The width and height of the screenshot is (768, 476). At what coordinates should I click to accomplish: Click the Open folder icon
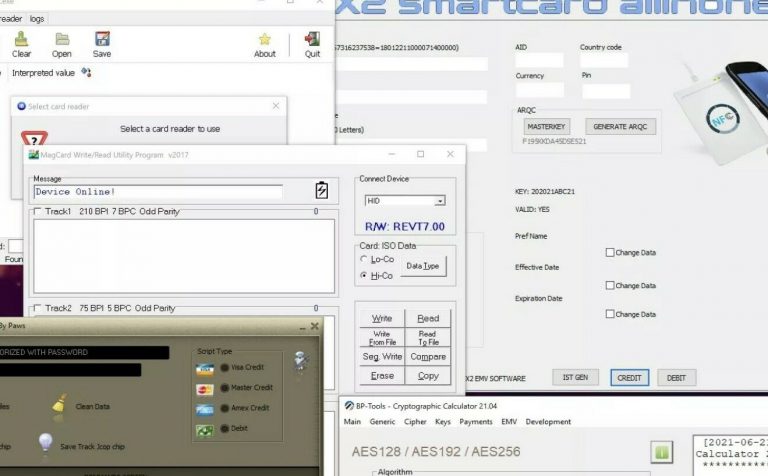(x=62, y=40)
